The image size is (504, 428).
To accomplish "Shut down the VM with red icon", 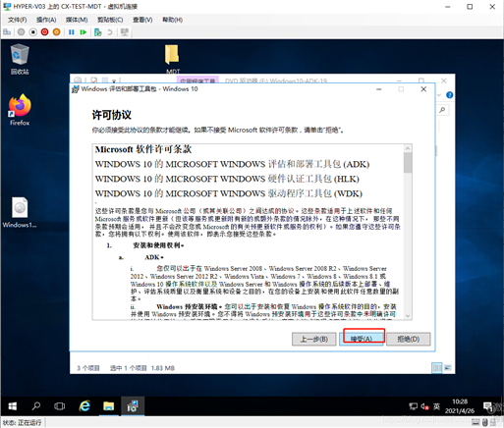I will pyautogui.click(x=45, y=32).
